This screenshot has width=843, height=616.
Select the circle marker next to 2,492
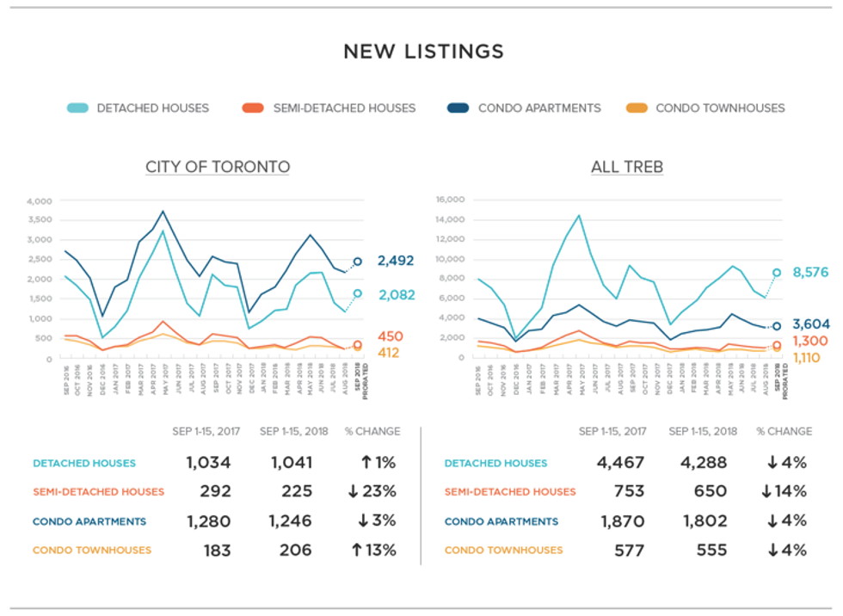point(357,262)
